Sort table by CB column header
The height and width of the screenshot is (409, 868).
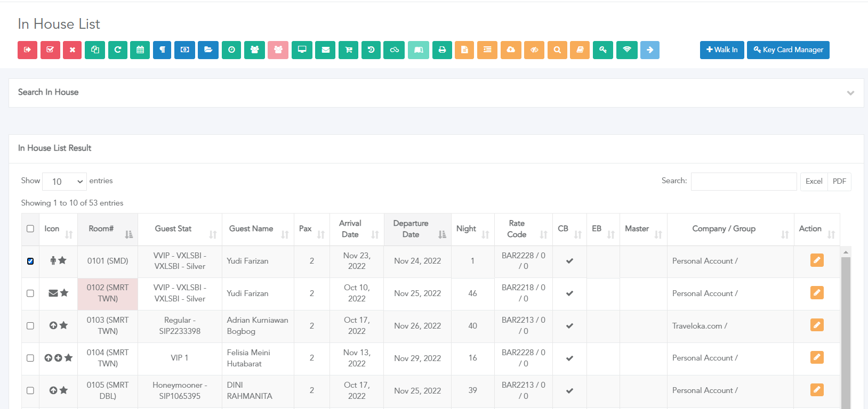[x=569, y=229]
